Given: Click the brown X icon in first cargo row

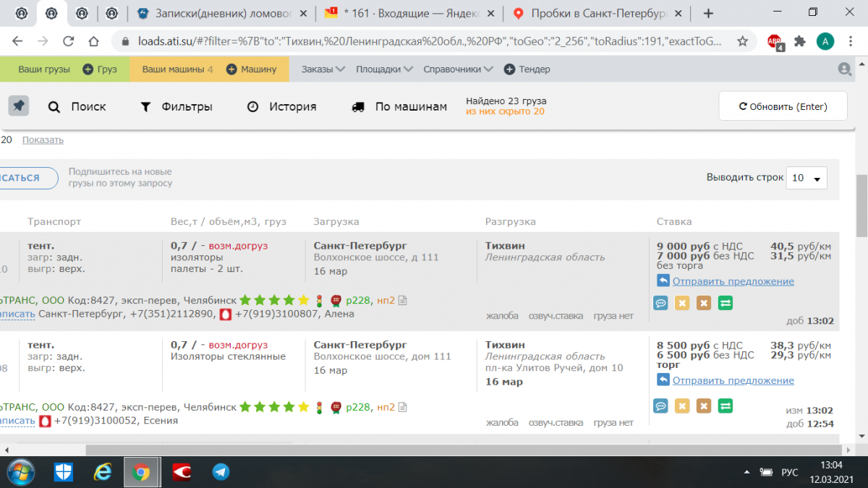Looking at the screenshot, I should pos(703,303).
